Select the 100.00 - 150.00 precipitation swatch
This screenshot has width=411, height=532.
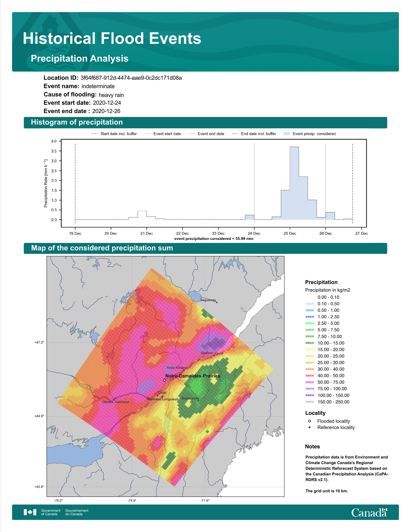click(x=310, y=395)
